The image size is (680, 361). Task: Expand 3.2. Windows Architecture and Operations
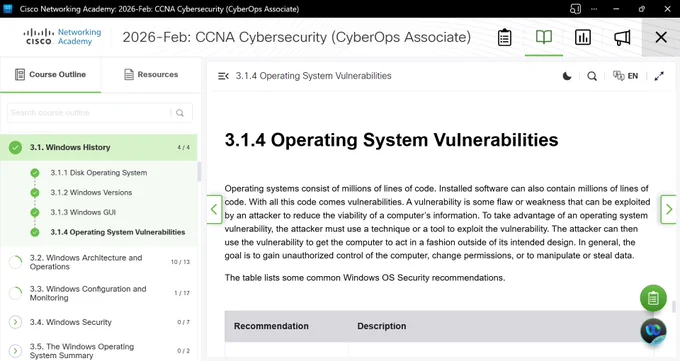click(x=98, y=262)
